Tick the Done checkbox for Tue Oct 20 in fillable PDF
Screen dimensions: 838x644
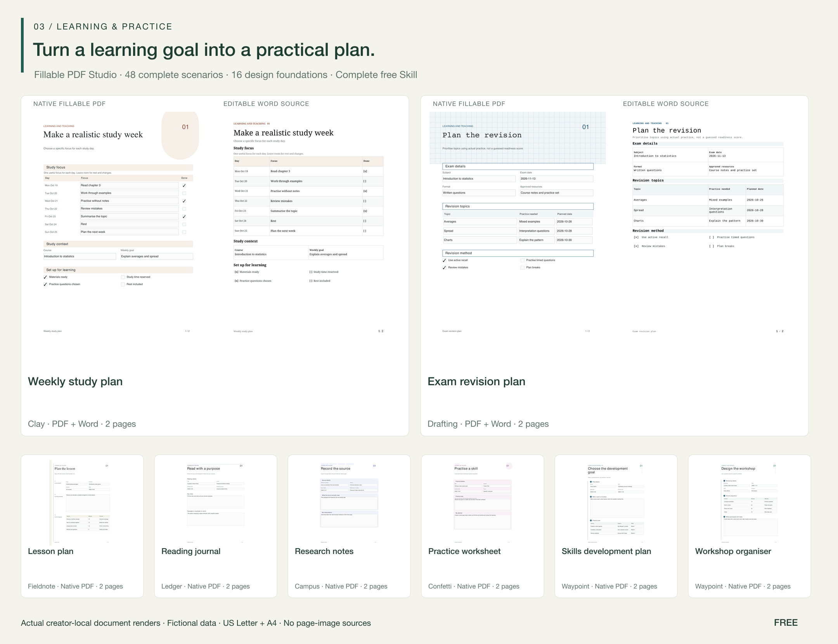(184, 193)
